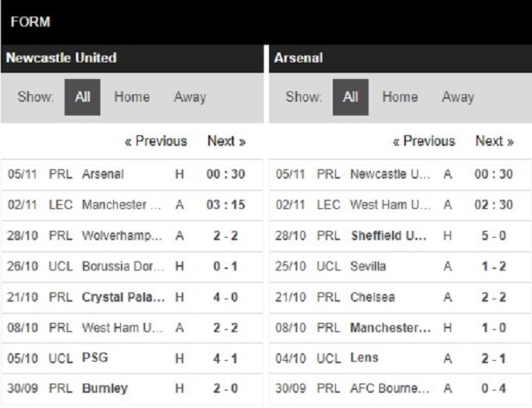Go to Next matches for Newcastle United
This screenshot has height=408, width=532.
226,141
